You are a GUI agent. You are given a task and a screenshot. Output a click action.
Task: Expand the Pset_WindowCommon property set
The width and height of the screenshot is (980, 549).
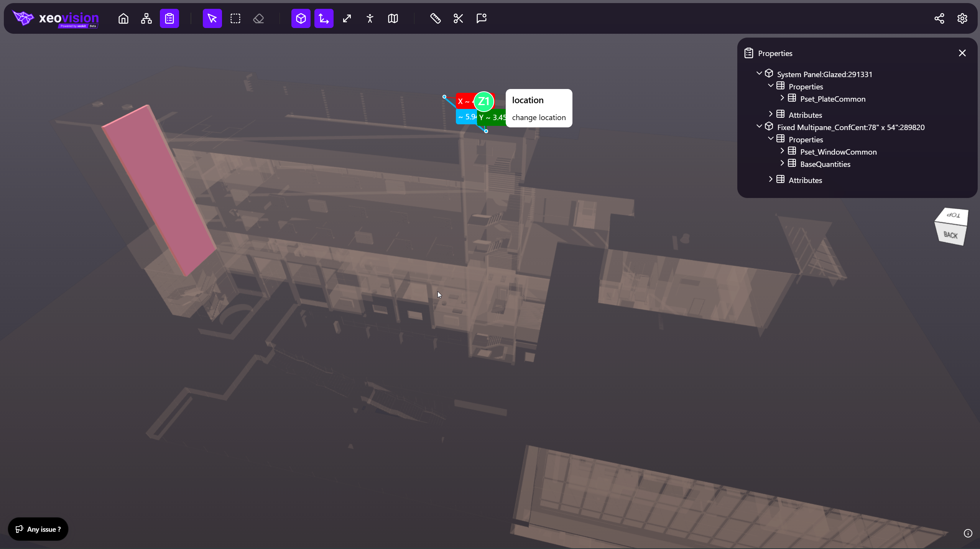point(782,151)
